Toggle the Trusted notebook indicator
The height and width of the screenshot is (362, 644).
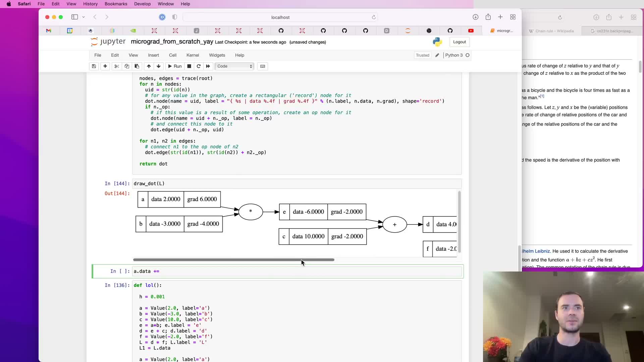[x=422, y=55]
